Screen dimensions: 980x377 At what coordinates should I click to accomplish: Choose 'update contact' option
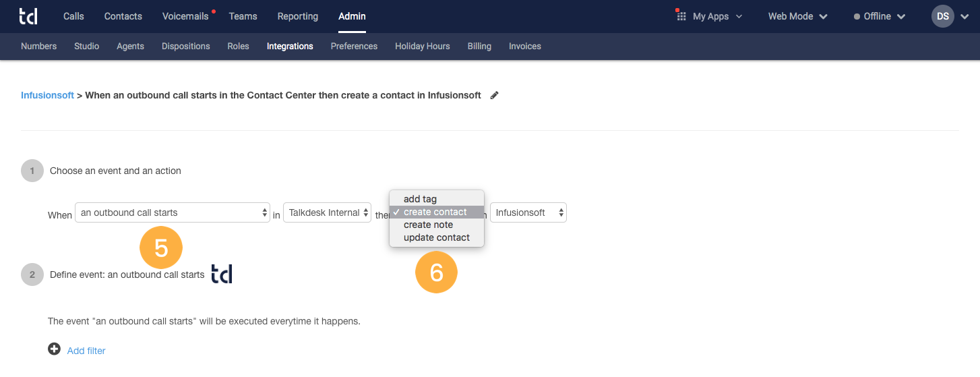coord(437,237)
